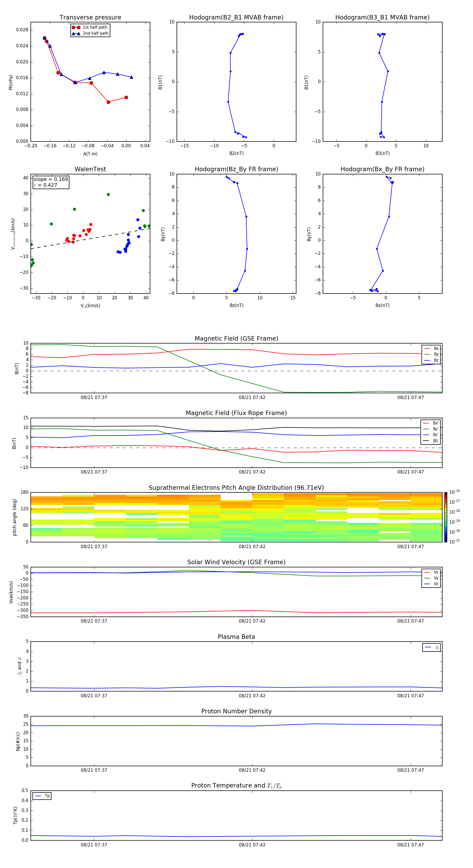Click the beta_p legend in Plasma Beta plot

431,647
